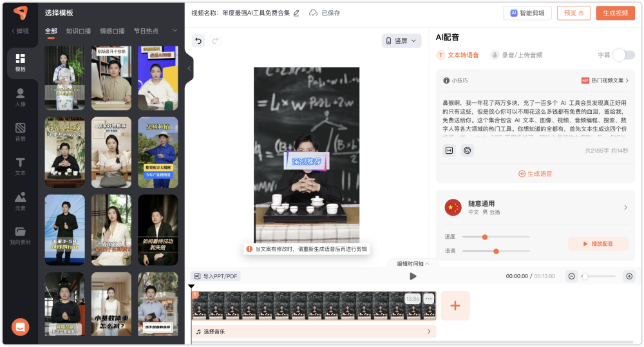Edit the video name pencil icon

pyautogui.click(x=296, y=13)
